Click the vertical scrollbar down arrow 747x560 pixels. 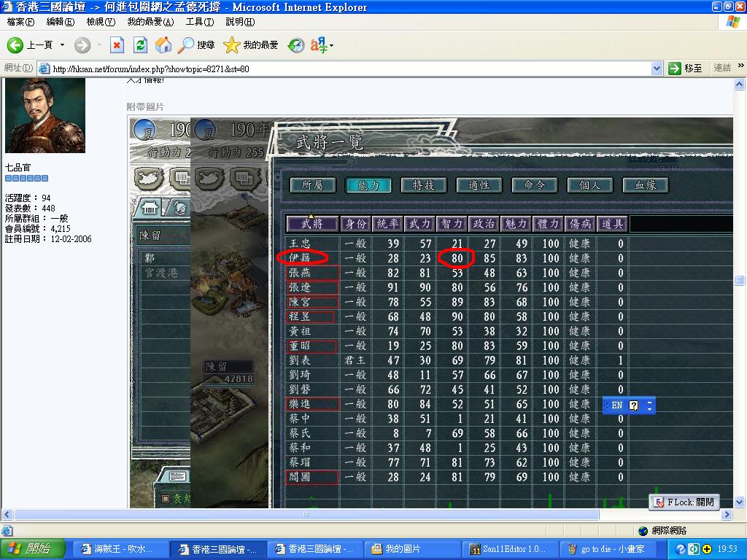click(740, 502)
